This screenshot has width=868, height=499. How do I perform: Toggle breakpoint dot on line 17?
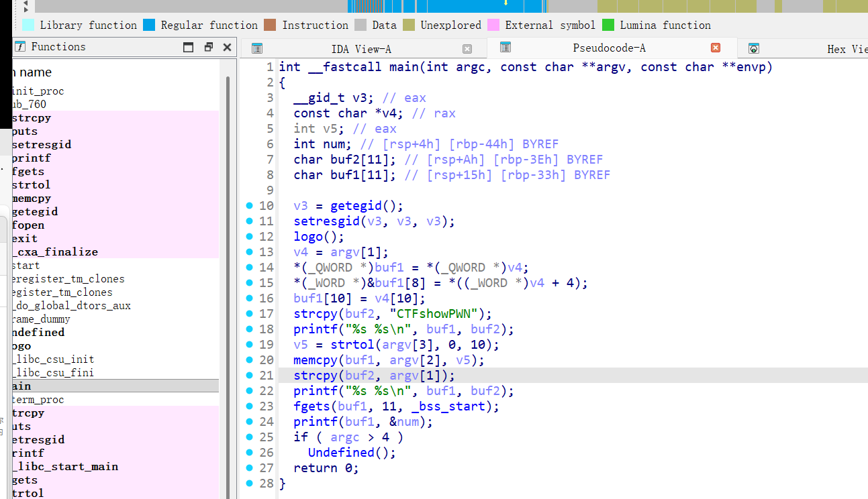250,313
